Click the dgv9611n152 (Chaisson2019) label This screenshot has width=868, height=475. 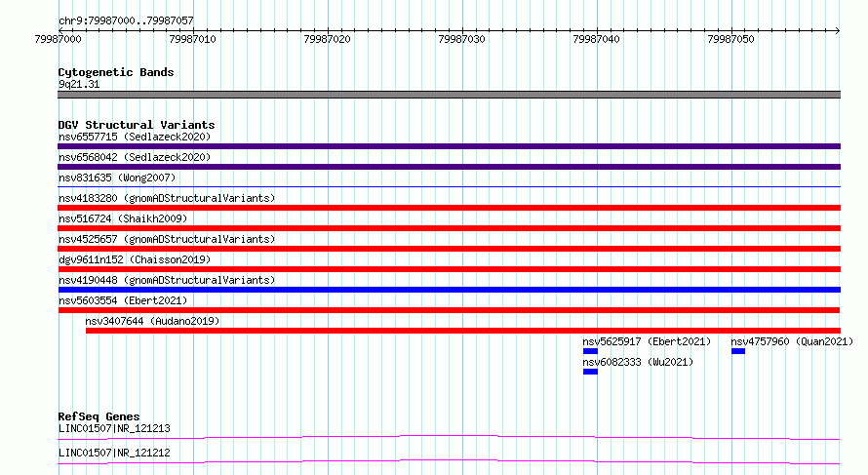[135, 259]
